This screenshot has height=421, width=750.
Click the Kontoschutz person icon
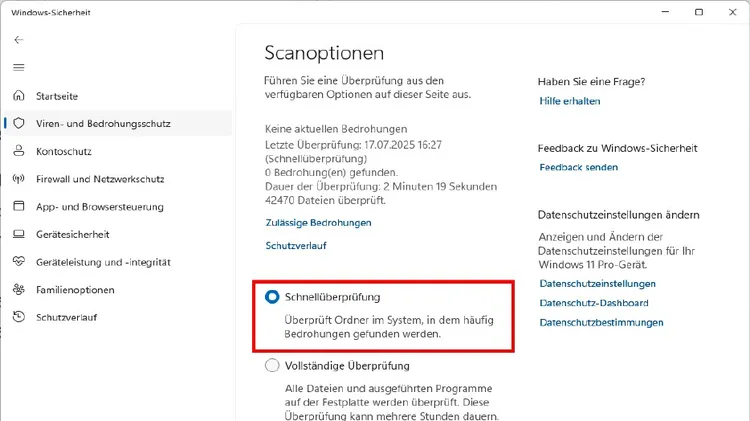coord(19,151)
